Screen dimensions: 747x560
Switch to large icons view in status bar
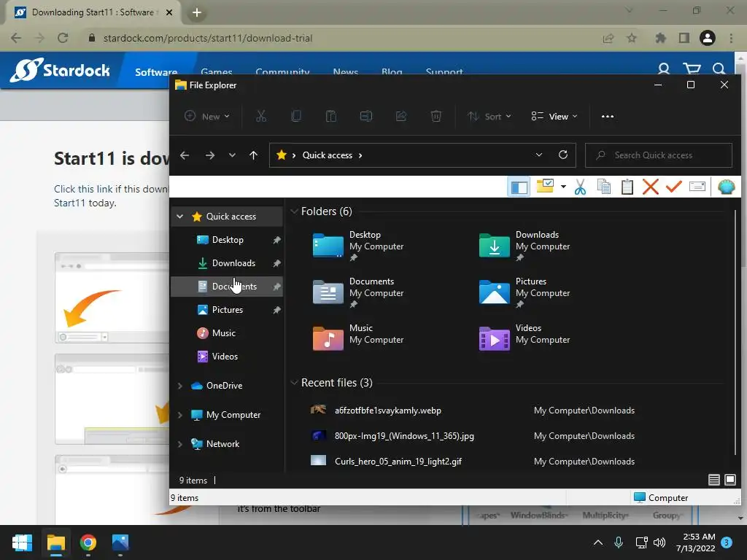[x=729, y=480]
